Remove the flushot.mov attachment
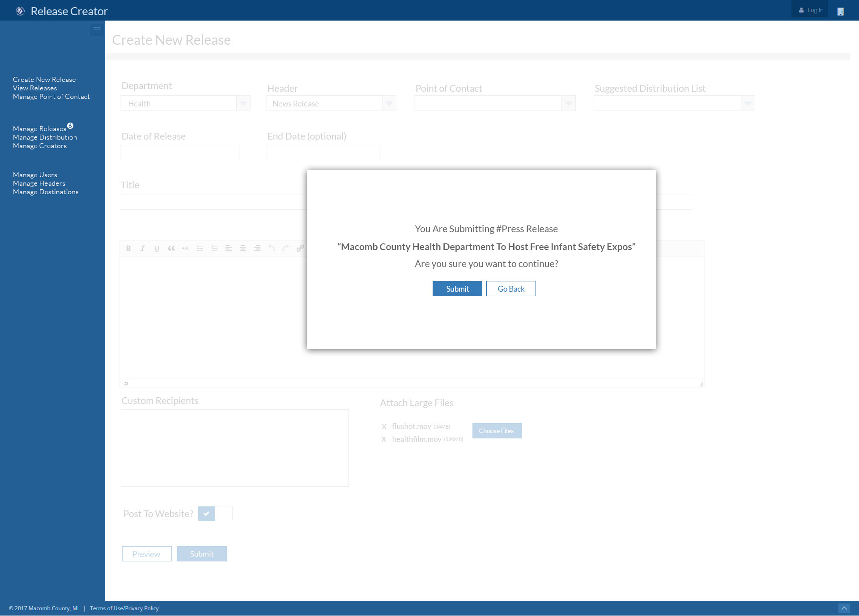Screen dimensions: 859x616 pyautogui.click(x=384, y=427)
